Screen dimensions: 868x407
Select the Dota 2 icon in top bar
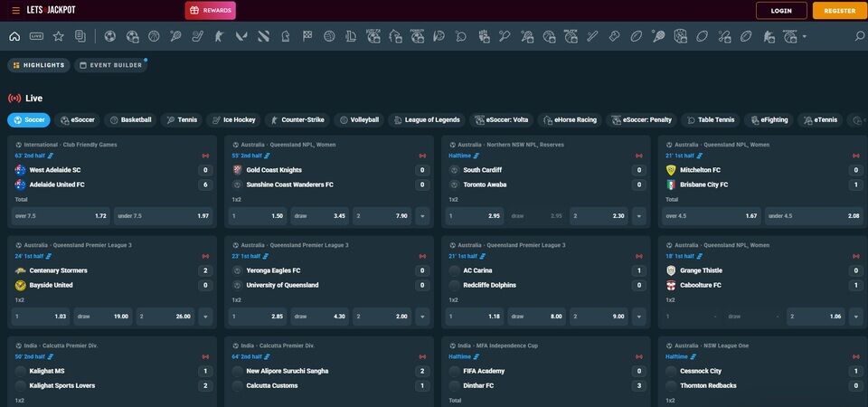click(263, 36)
